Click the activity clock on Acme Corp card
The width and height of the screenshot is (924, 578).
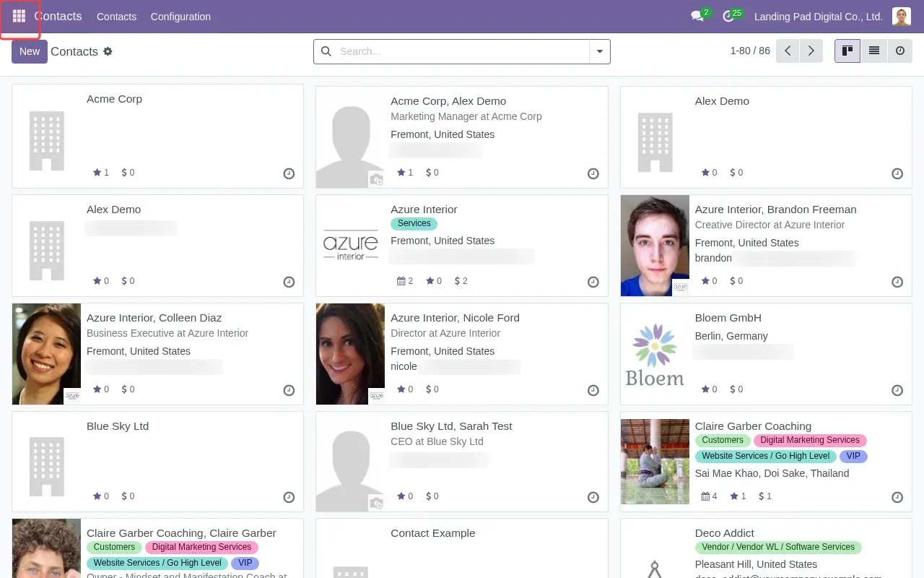(289, 173)
